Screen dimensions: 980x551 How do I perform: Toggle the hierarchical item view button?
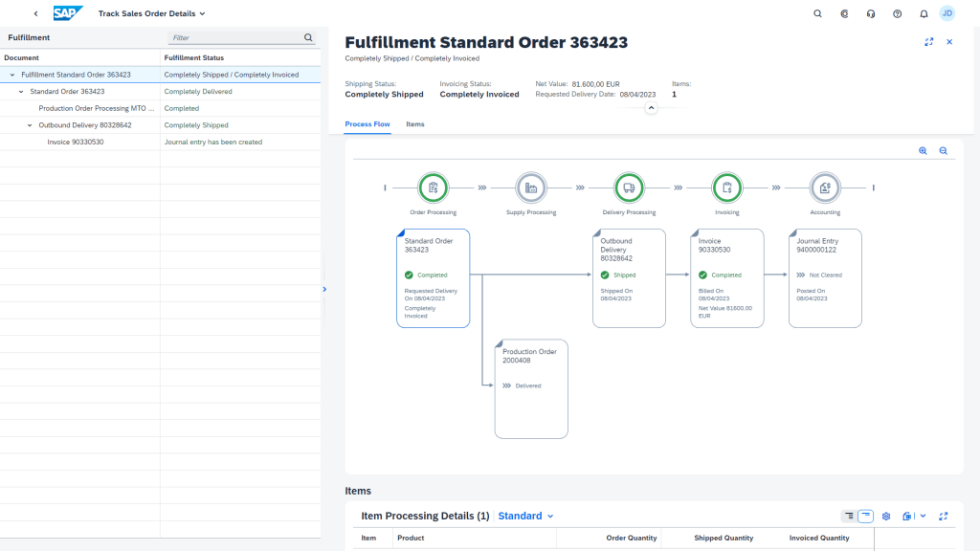pyautogui.click(x=849, y=516)
